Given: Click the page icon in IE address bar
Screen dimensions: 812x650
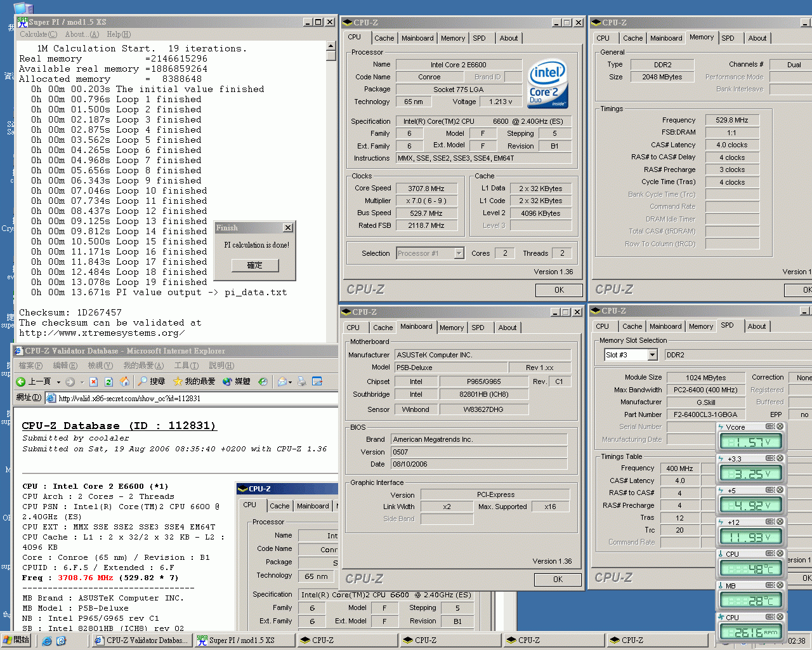Looking at the screenshot, I should click(x=51, y=398).
